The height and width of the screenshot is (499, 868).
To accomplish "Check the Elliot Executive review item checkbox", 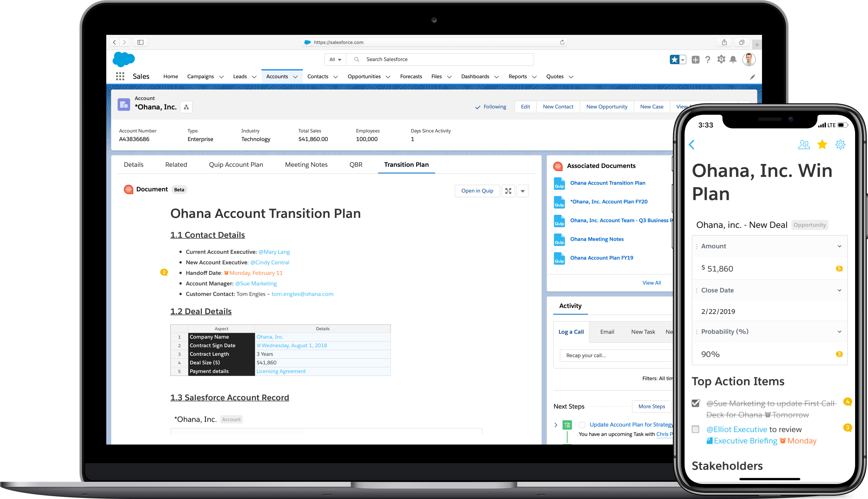I will click(696, 430).
